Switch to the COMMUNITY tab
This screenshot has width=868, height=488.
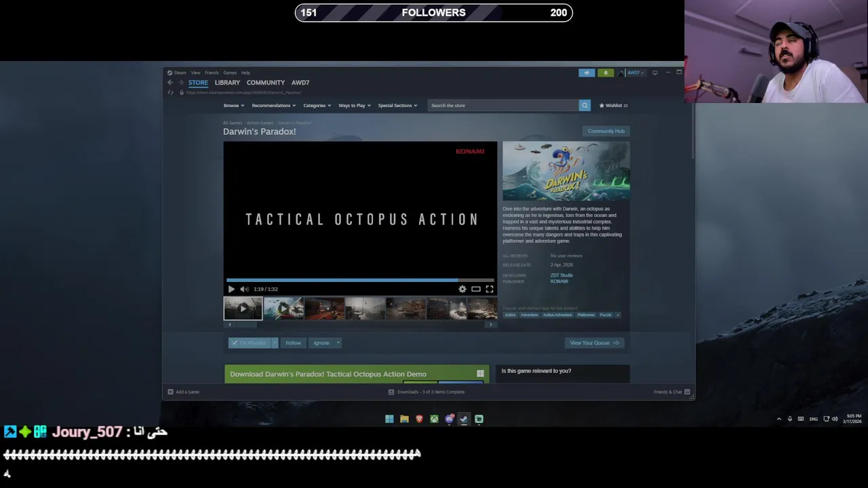coord(266,83)
